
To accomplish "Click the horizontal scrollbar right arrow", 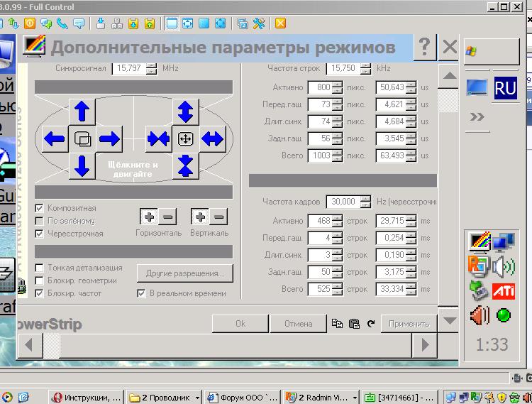I will [x=425, y=345].
